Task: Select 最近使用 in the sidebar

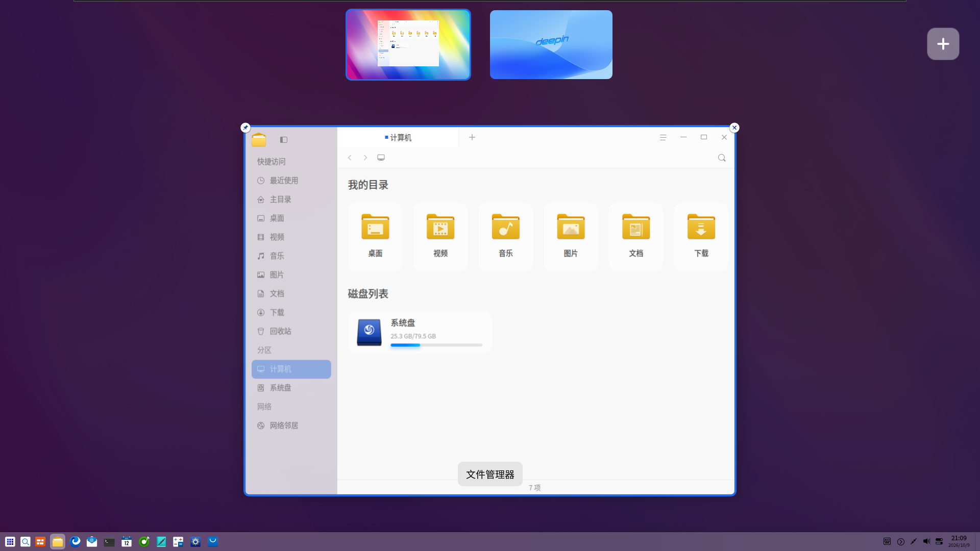Action: tap(291, 181)
